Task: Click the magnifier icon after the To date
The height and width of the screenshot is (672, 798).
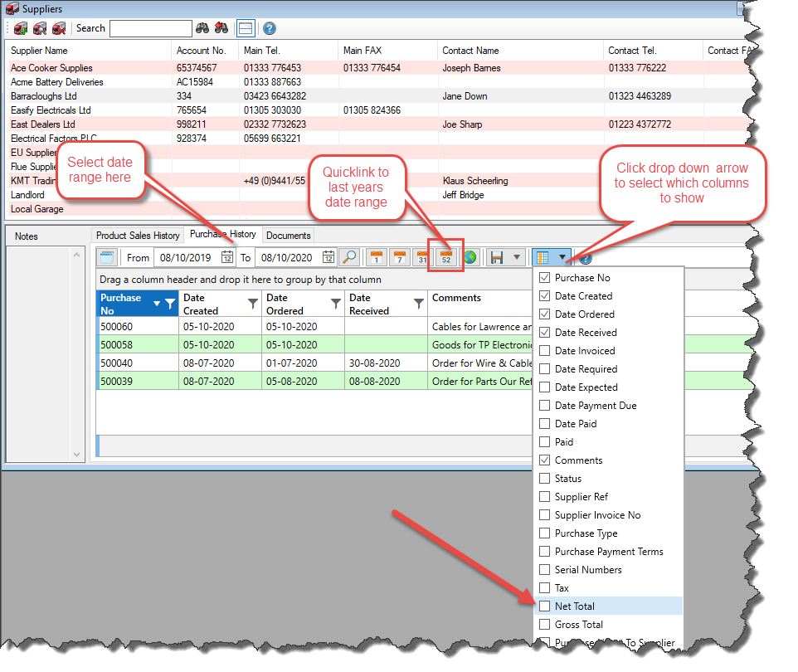Action: click(350, 258)
